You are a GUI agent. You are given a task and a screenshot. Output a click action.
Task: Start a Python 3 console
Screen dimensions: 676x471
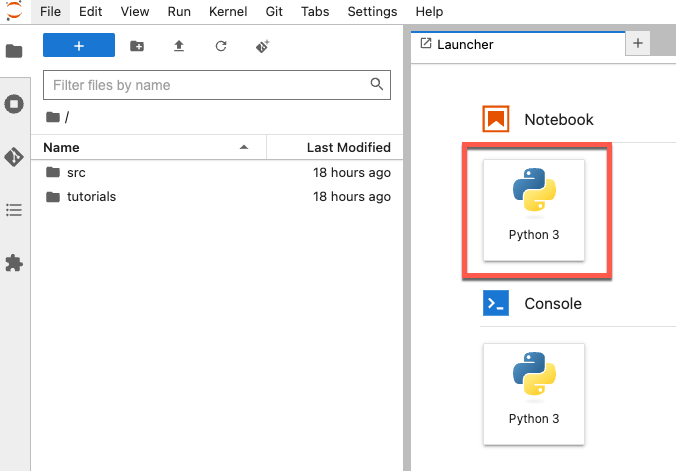coord(534,393)
